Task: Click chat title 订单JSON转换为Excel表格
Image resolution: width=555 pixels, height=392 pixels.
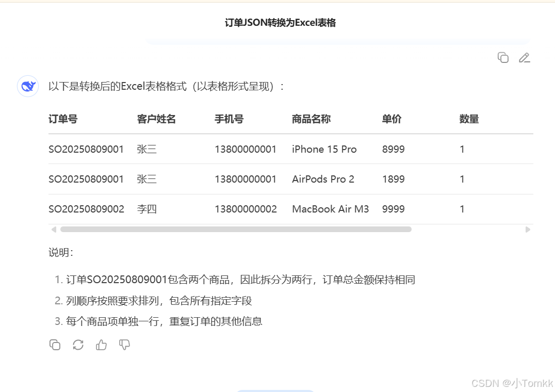Action: coord(280,23)
